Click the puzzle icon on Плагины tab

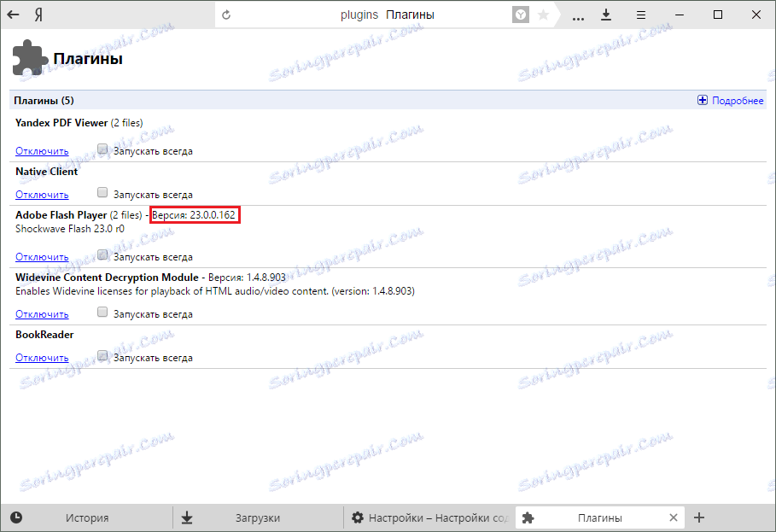coord(528,517)
